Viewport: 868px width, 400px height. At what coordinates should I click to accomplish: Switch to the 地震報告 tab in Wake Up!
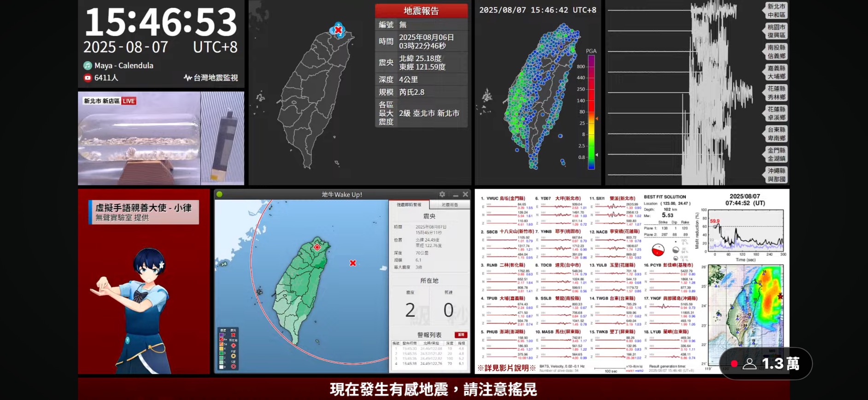tap(450, 205)
